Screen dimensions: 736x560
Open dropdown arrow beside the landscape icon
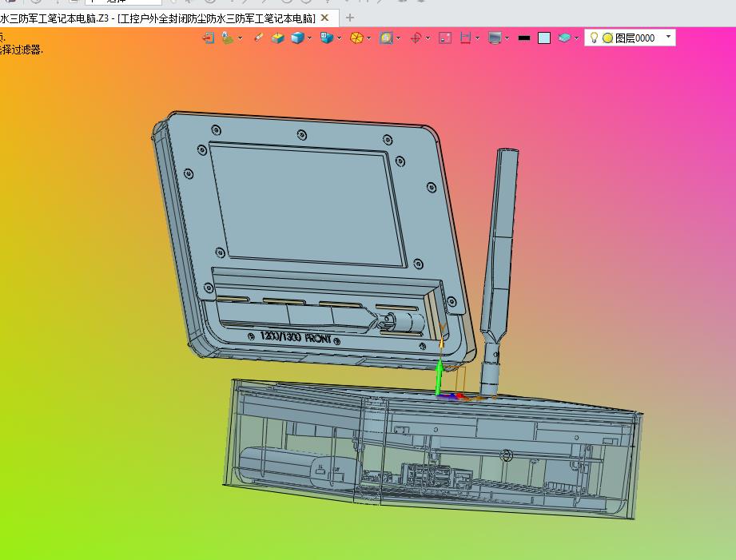pyautogui.click(x=241, y=38)
